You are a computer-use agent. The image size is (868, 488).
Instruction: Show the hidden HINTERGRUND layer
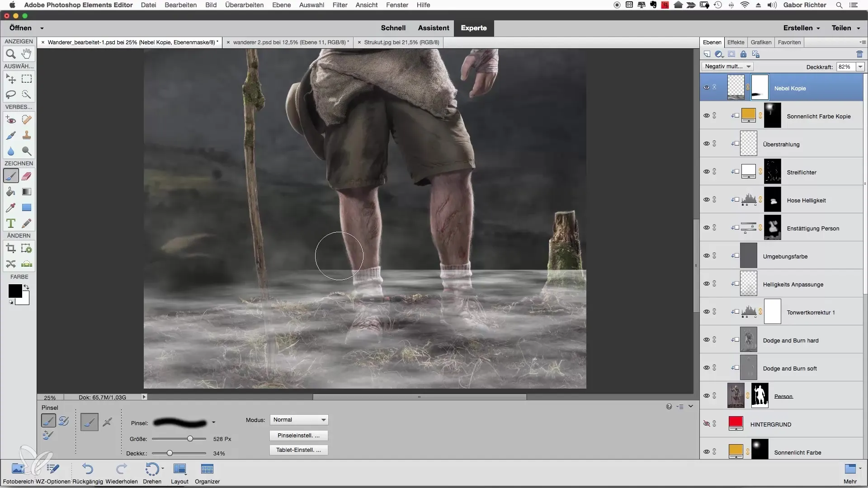(706, 424)
